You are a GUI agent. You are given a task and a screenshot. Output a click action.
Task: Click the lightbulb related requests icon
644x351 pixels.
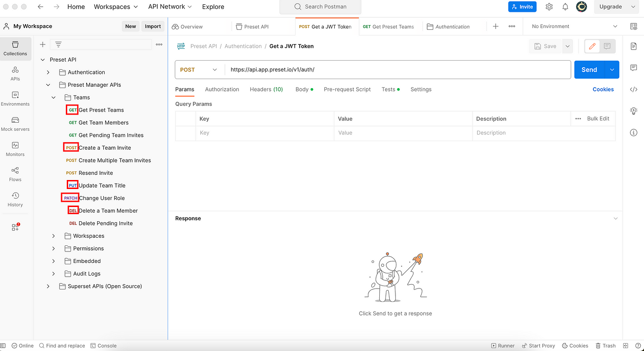pos(634,111)
